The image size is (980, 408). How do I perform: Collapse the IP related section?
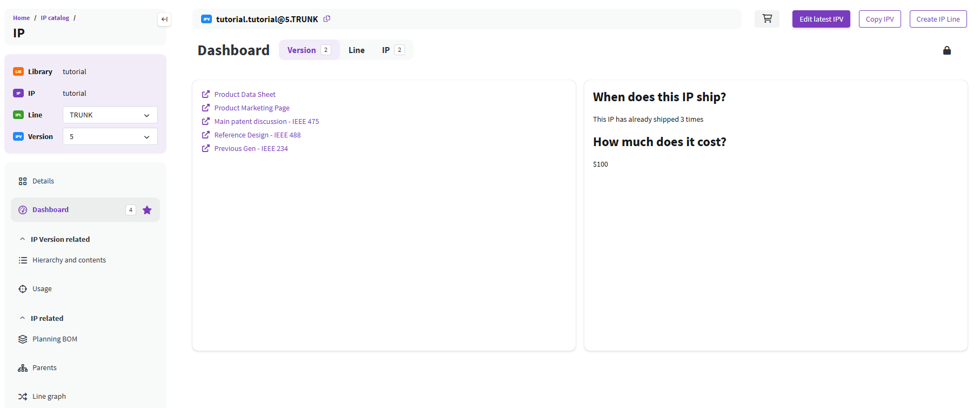point(22,318)
